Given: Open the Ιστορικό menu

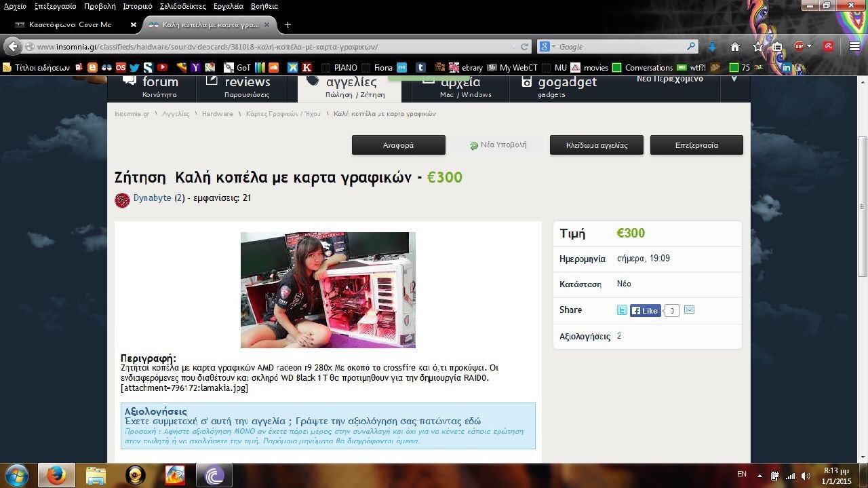Looking at the screenshot, I should pos(138,6).
